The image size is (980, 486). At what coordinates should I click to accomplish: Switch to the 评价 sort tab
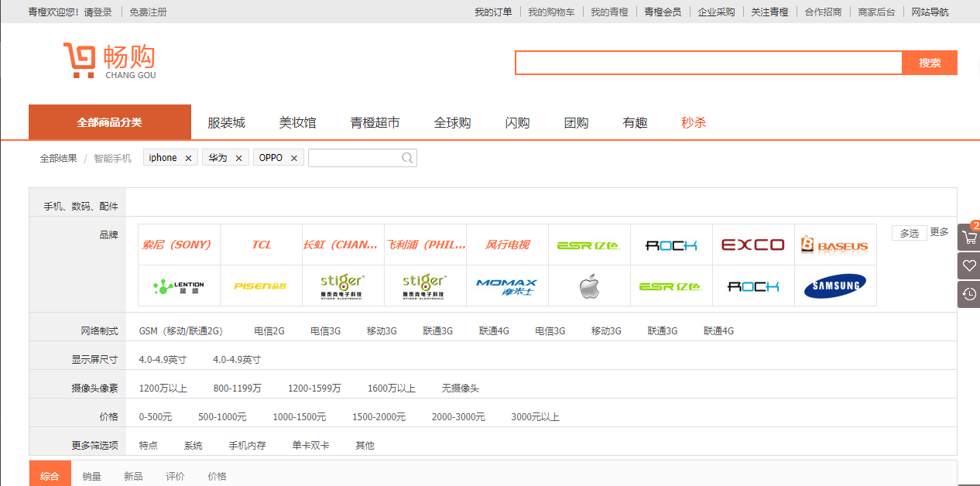pyautogui.click(x=175, y=476)
